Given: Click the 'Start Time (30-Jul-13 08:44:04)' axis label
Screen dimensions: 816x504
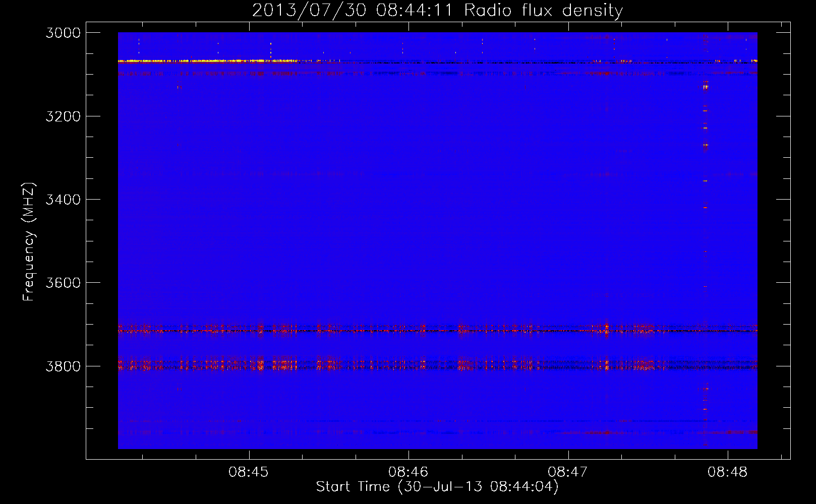Looking at the screenshot, I should pyautogui.click(x=437, y=487).
